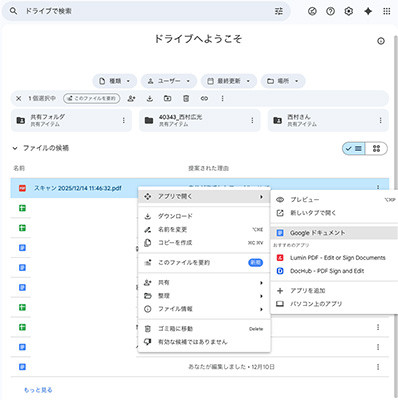Viewport: 398px width, 400px height.
Task: Open with Google ドキュメント
Action: pyautogui.click(x=334, y=233)
